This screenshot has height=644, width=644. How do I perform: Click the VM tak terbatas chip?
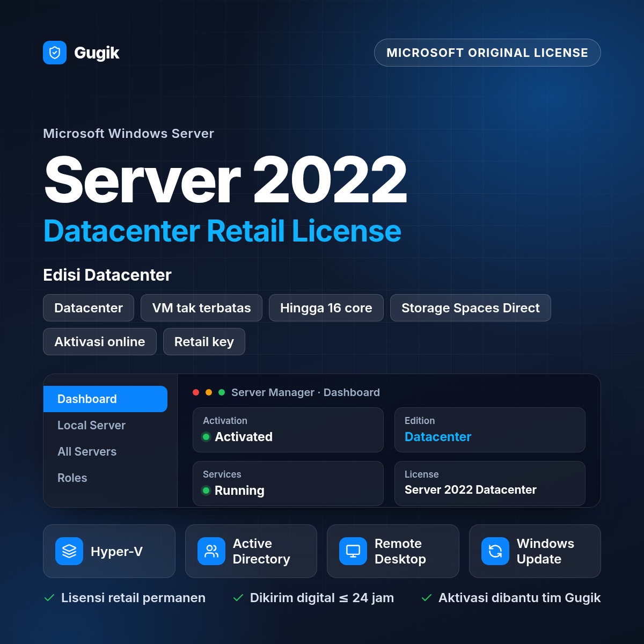(201, 308)
